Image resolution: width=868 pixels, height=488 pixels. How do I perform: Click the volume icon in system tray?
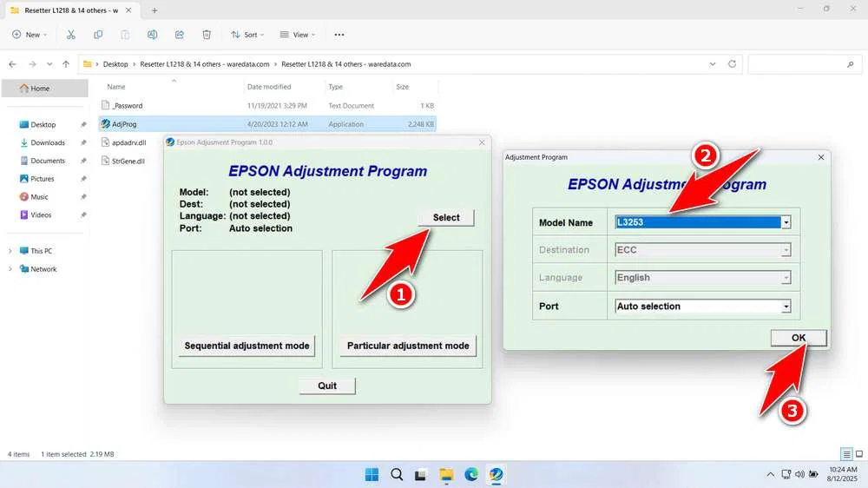pos(799,474)
